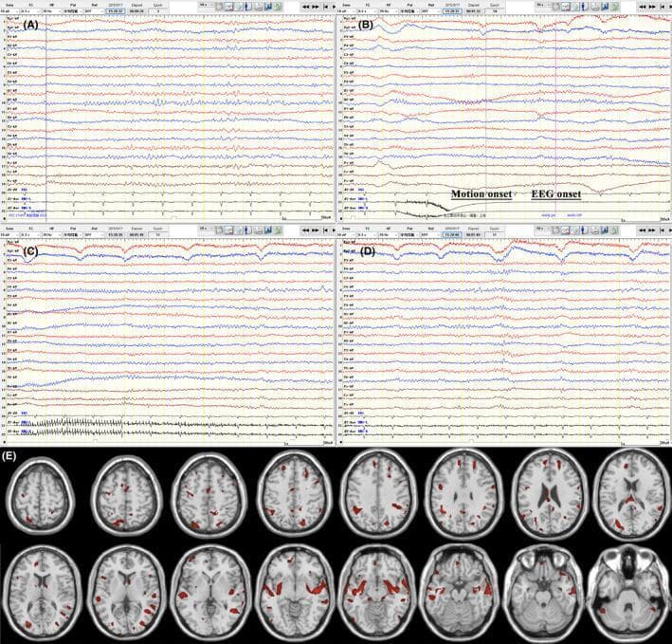Click the blue graph icon in panel D toolbar

(x=604, y=230)
